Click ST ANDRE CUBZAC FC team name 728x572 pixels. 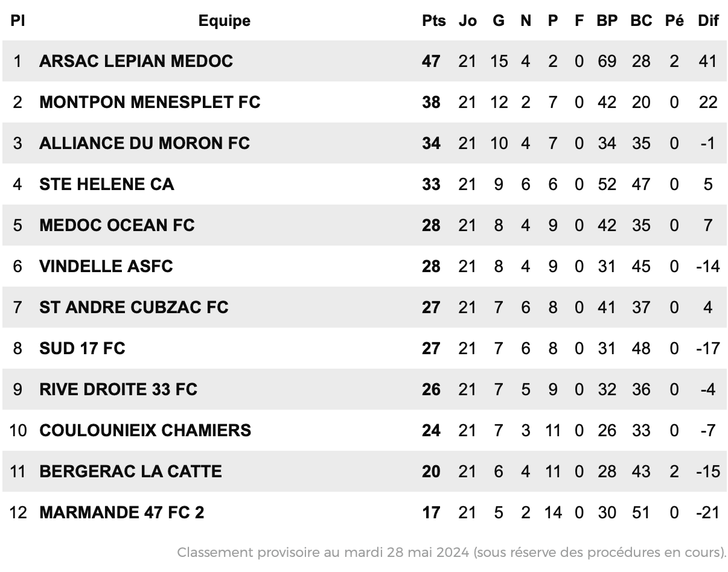pyautogui.click(x=134, y=307)
